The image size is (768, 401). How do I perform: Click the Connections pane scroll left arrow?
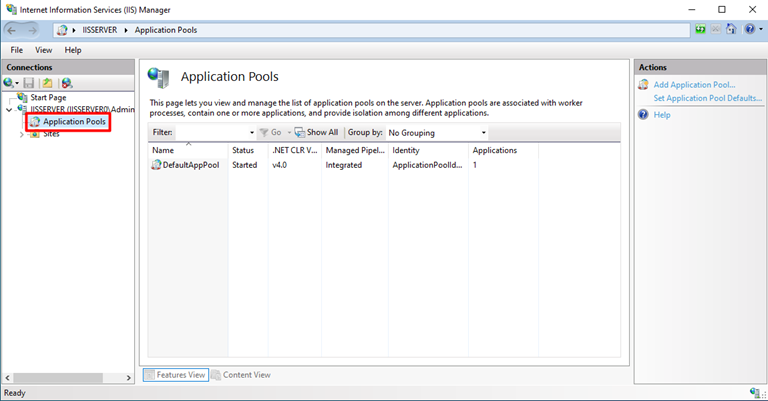click(7, 378)
